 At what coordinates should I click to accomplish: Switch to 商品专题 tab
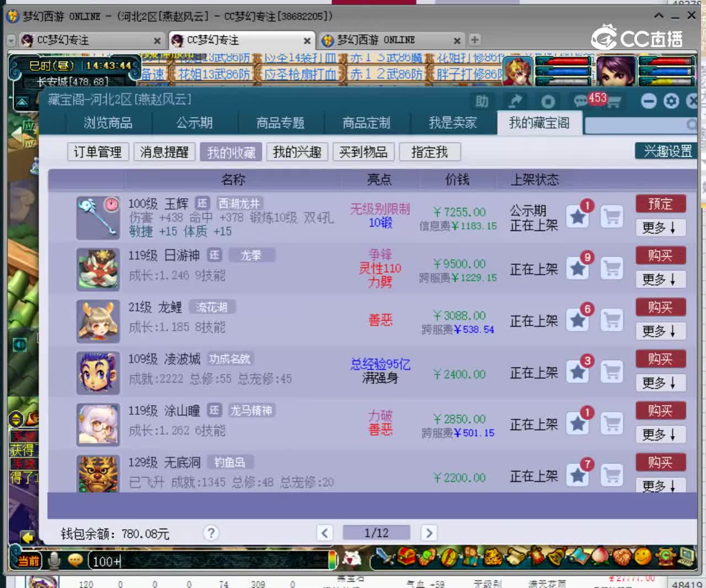[281, 122]
